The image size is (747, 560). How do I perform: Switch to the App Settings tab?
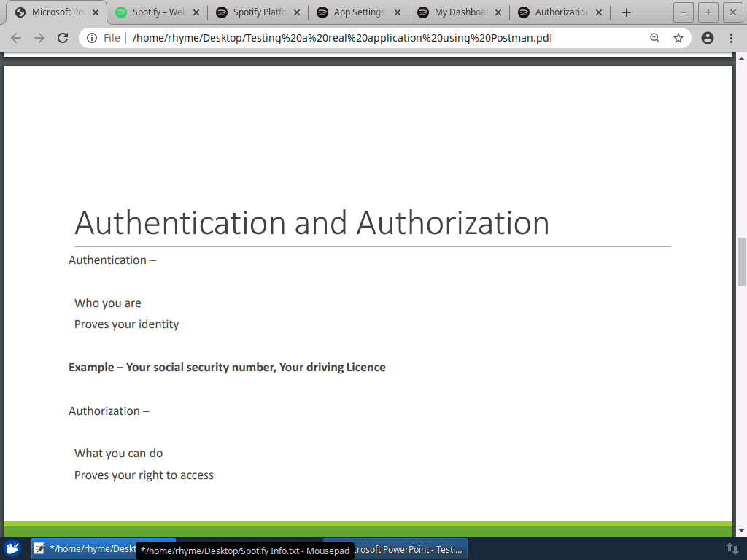(357, 12)
